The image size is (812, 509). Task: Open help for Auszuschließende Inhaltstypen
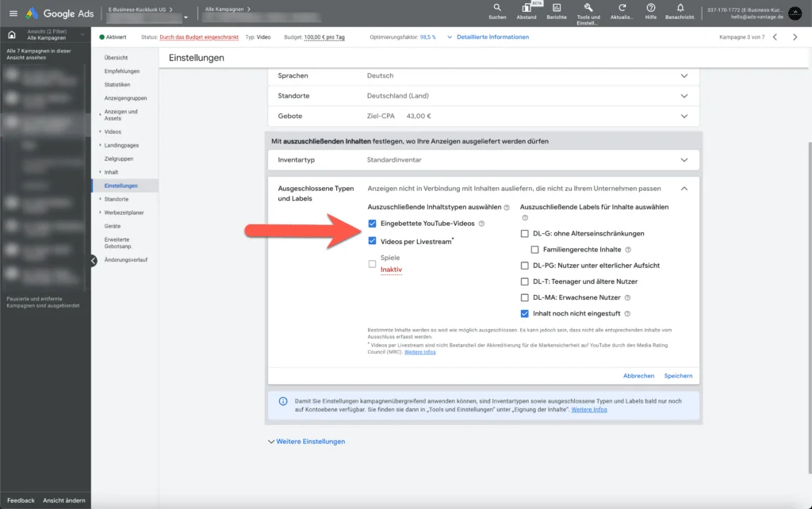pos(507,207)
